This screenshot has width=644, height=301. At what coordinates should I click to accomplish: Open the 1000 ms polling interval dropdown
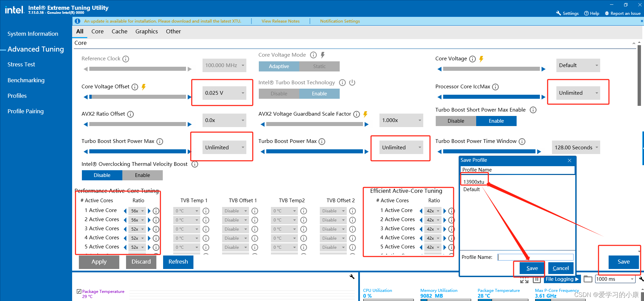[615, 279]
